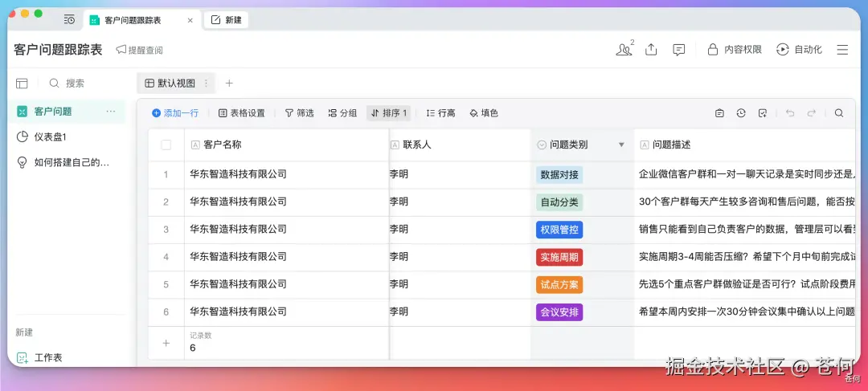Open the 默认视图 tab options dots
Screen dimensions: 868x391
206,83
